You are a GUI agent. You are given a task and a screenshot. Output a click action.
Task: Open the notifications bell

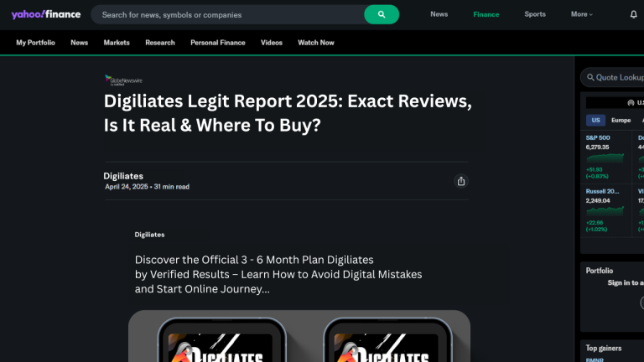(x=633, y=14)
